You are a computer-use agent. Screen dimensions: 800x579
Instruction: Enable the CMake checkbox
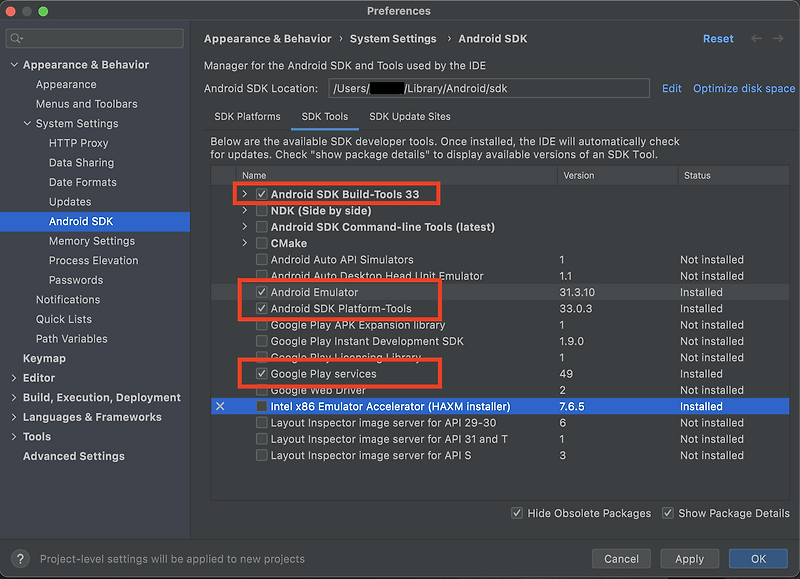click(x=261, y=243)
